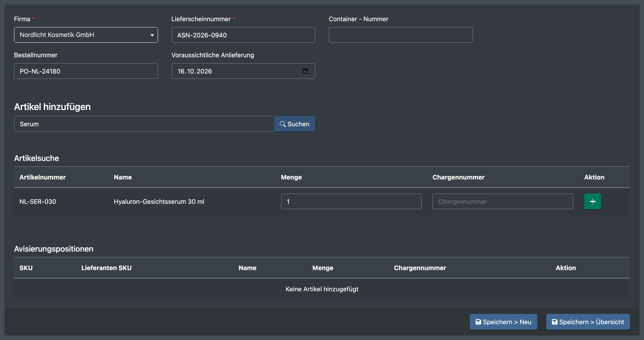This screenshot has height=340, width=644.
Task: Click Speichern > Neu button
Action: [503, 322]
